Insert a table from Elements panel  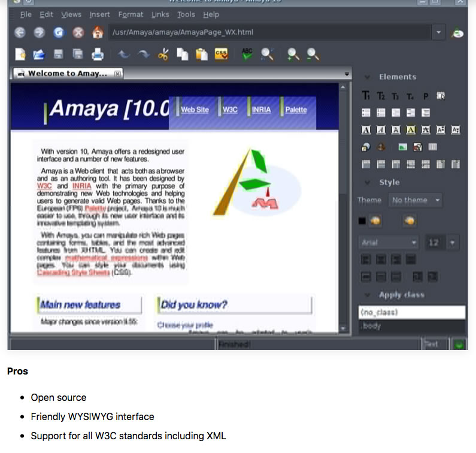[x=432, y=147]
